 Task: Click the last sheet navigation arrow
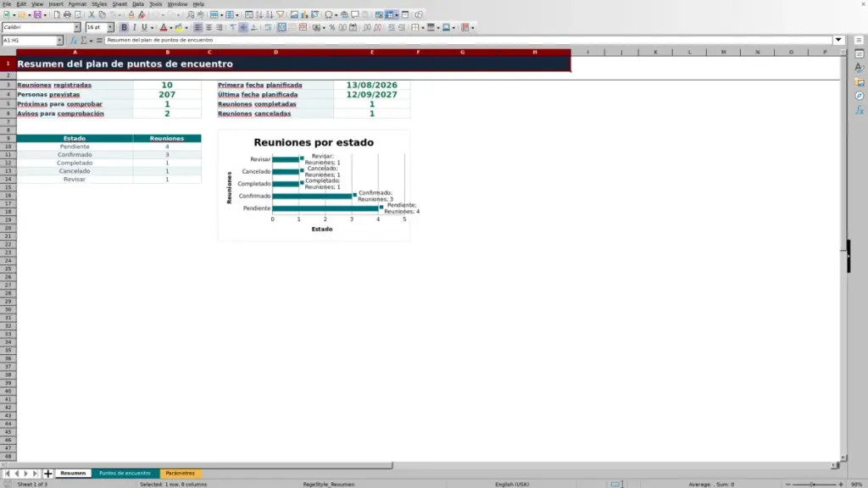(35, 474)
